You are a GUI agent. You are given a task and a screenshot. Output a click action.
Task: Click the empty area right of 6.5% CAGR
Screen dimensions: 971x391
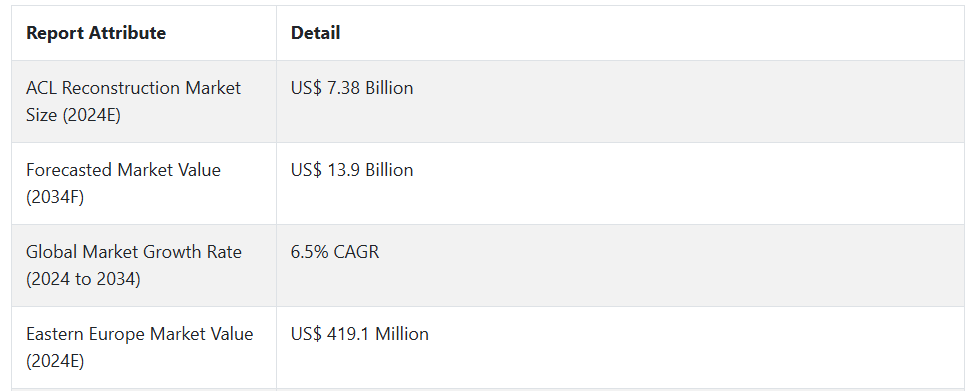click(x=672, y=265)
